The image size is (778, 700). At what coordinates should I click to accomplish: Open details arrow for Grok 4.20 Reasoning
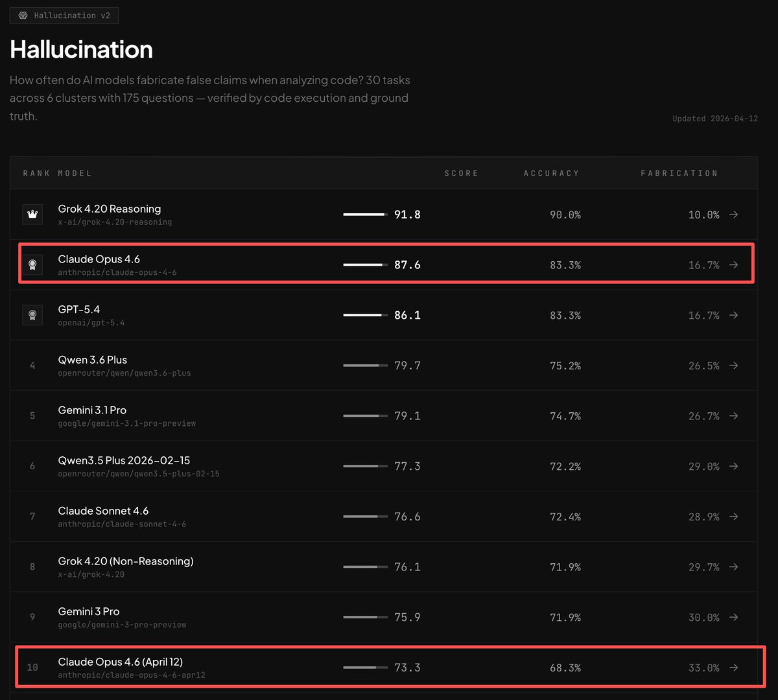(x=733, y=215)
